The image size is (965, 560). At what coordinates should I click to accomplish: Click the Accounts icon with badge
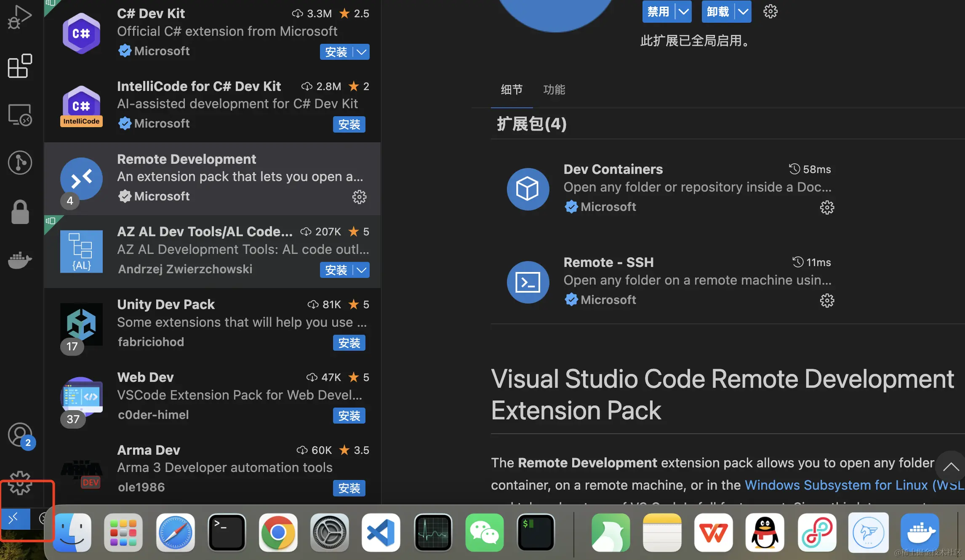coord(19,435)
